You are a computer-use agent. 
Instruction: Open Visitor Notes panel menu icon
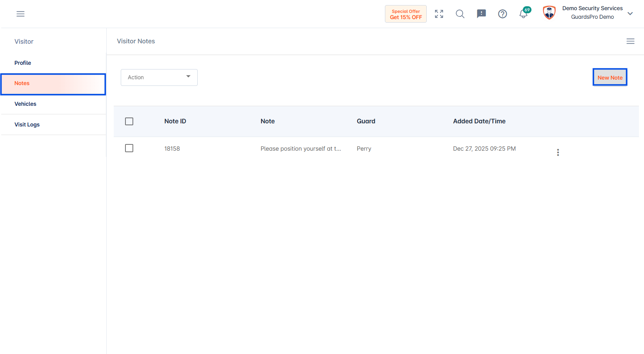[630, 41]
